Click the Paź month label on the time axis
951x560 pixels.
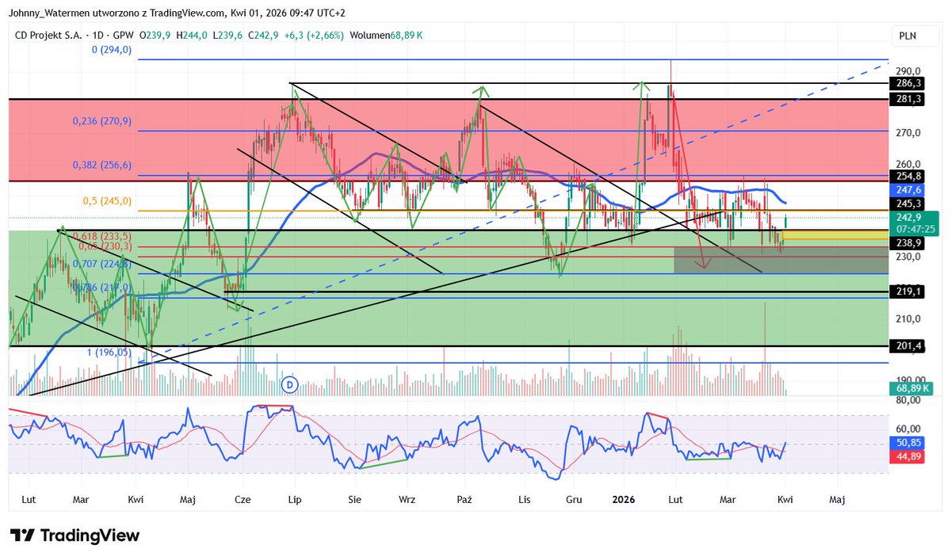[x=465, y=501]
